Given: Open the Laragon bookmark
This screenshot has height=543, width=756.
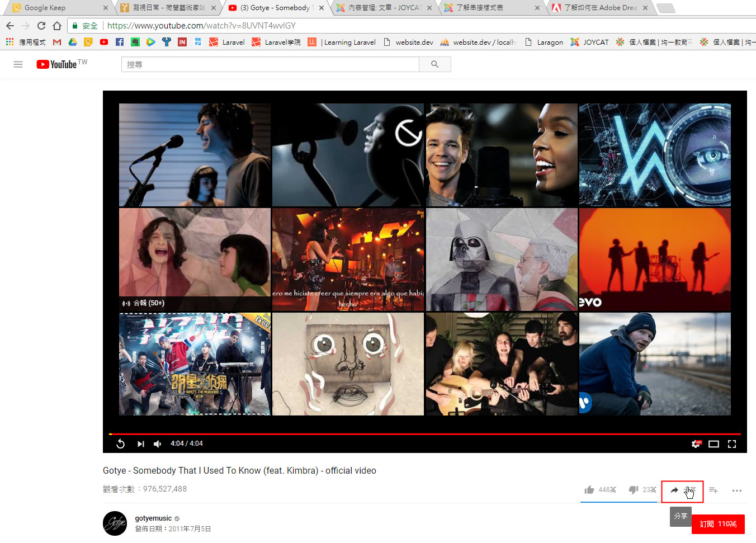Looking at the screenshot, I should (544, 42).
